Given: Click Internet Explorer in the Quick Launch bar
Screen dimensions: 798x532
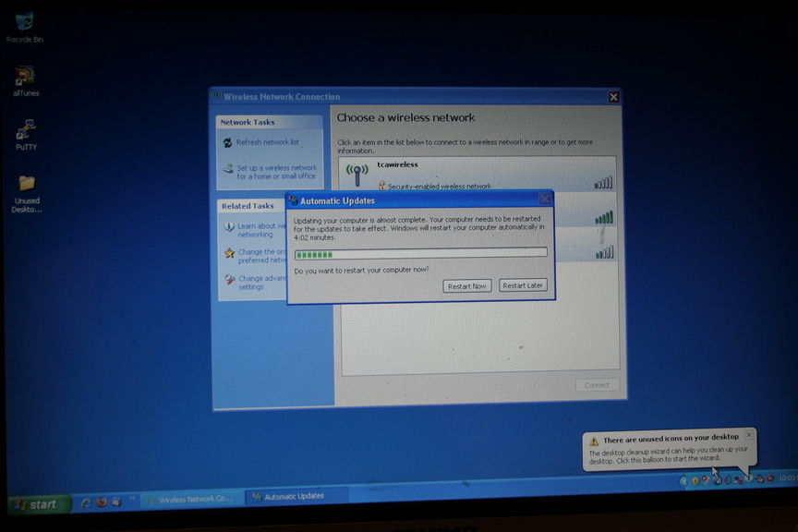Looking at the screenshot, I should coord(86,502).
